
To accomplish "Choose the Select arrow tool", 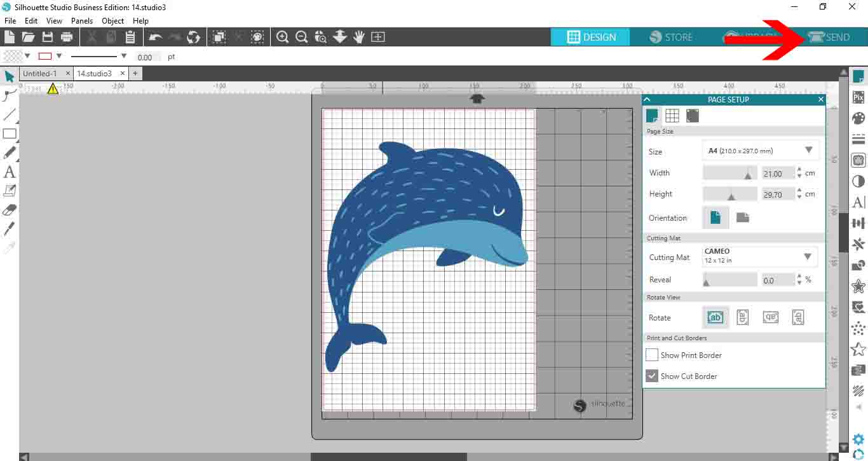I will (10, 76).
